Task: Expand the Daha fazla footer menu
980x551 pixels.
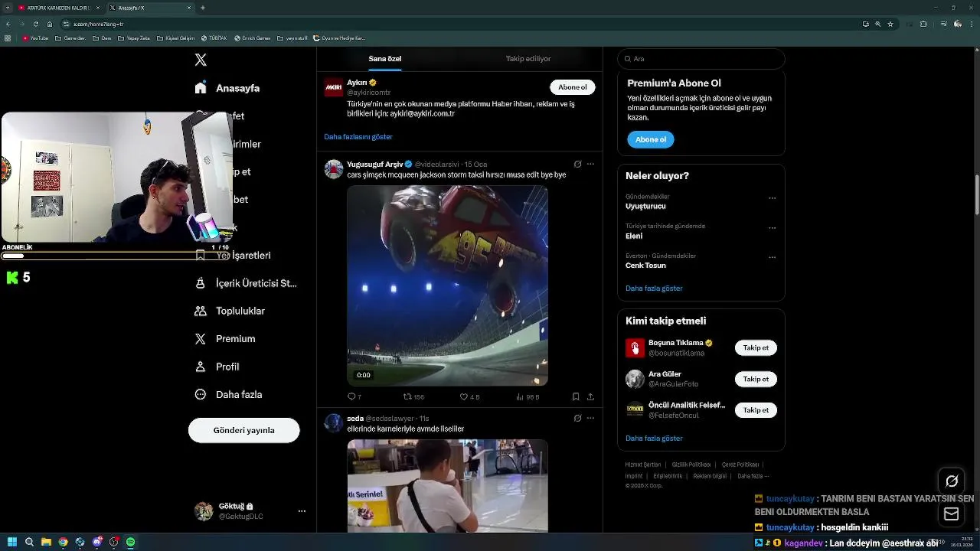Action: (753, 476)
